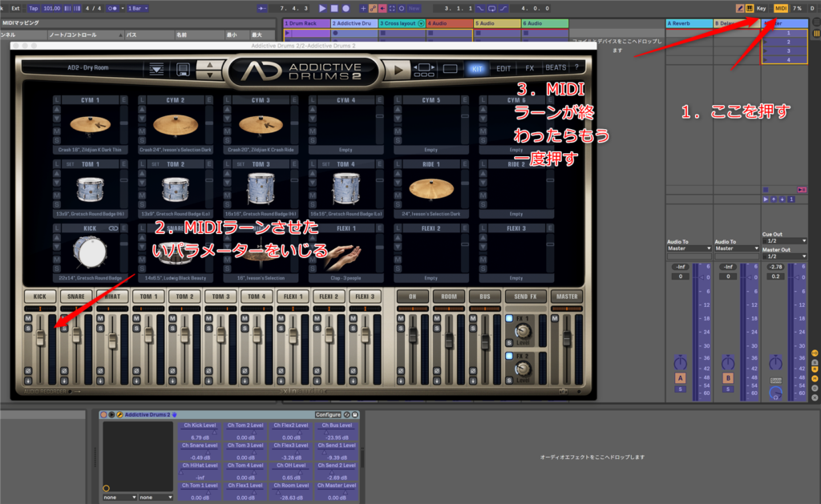The height and width of the screenshot is (504, 821).
Task: Open the Master Out routing dropdown
Action: [784, 256]
